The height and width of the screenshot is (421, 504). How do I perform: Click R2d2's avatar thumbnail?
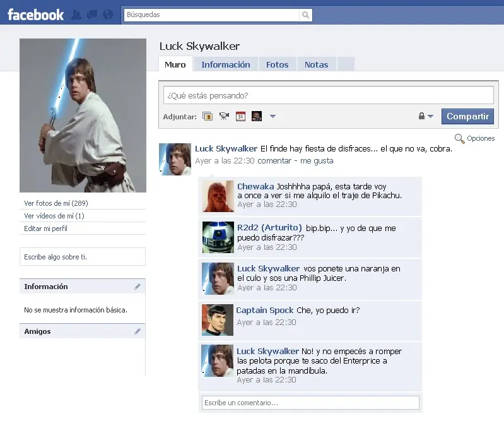218,237
